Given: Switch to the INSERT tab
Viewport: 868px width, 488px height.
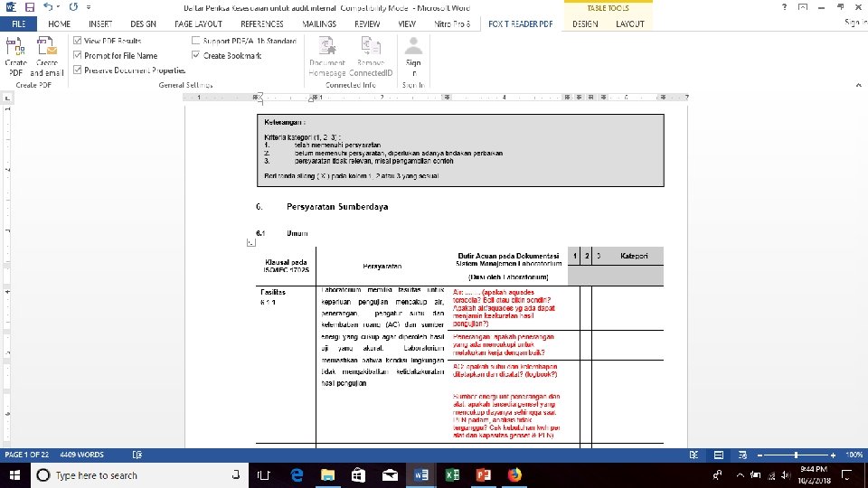Looking at the screenshot, I should pyautogui.click(x=100, y=23).
